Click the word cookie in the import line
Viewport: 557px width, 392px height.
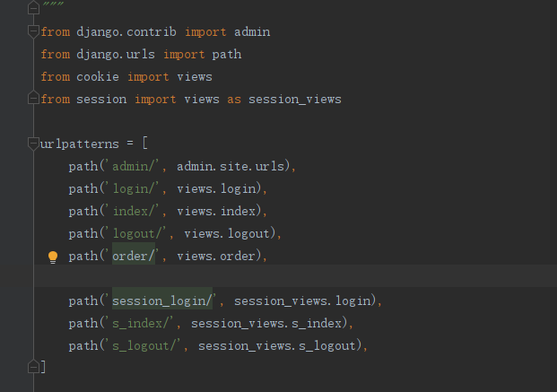98,77
